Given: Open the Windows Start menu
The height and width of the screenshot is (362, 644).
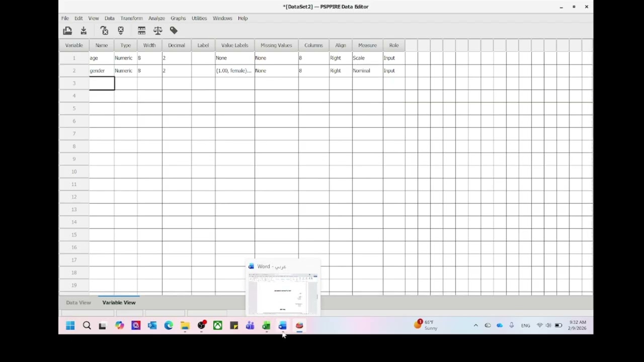Looking at the screenshot, I should (70, 326).
